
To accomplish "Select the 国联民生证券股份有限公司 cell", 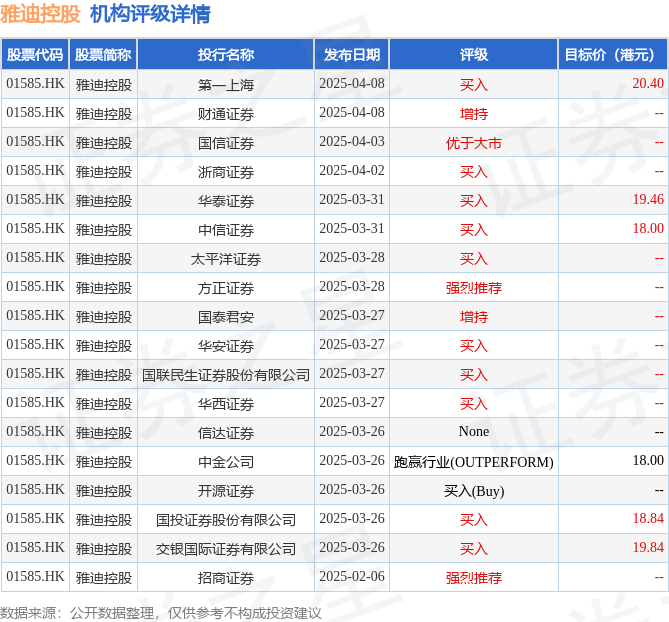I will point(226,375).
